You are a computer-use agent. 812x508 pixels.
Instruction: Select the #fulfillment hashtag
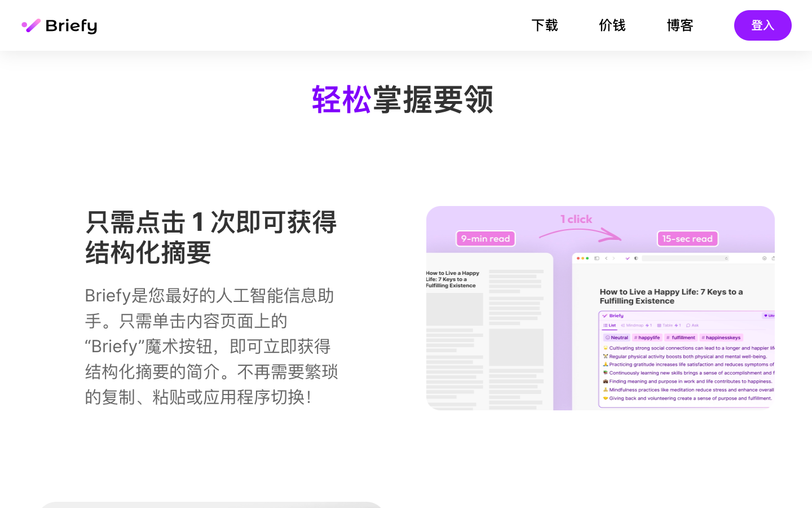[x=681, y=338]
